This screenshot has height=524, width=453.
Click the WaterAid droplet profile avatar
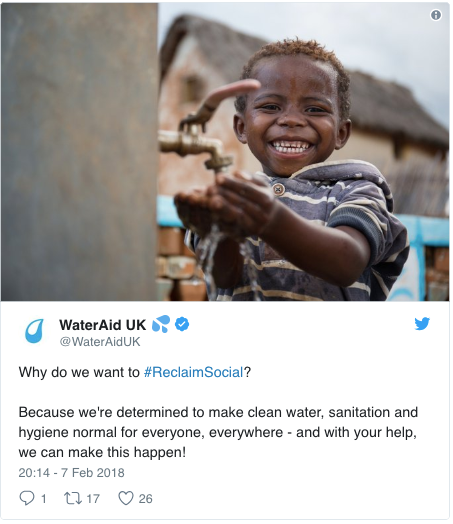coord(34,331)
